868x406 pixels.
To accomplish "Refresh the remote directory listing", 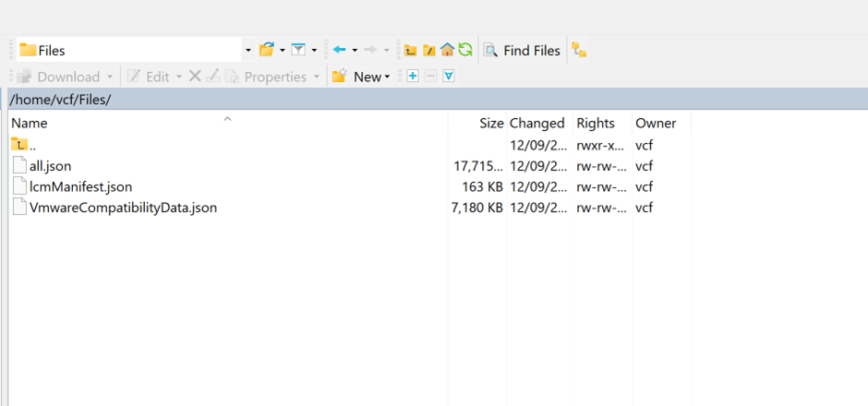I will point(465,50).
